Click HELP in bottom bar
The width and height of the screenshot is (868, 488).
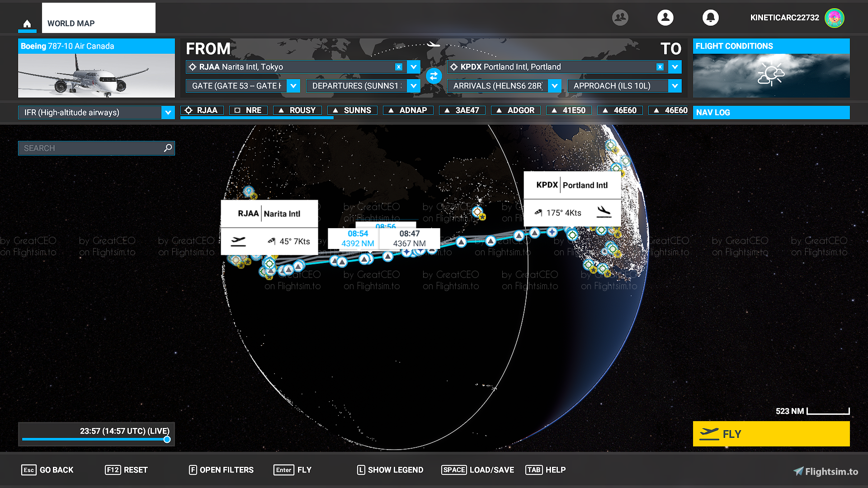click(x=546, y=470)
